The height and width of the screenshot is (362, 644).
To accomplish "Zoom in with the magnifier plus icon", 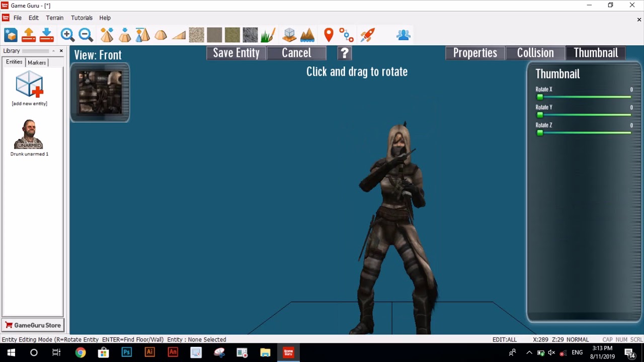I will coord(67,35).
